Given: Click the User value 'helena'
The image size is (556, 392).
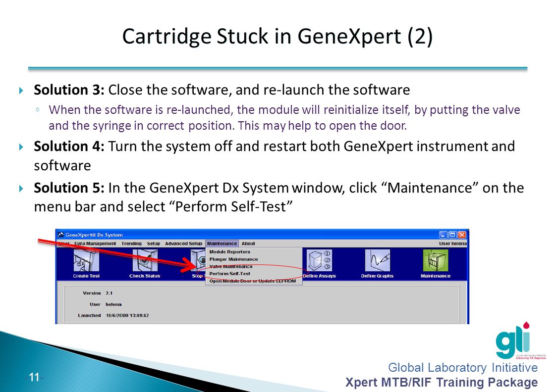Looking at the screenshot, I should tap(113, 304).
